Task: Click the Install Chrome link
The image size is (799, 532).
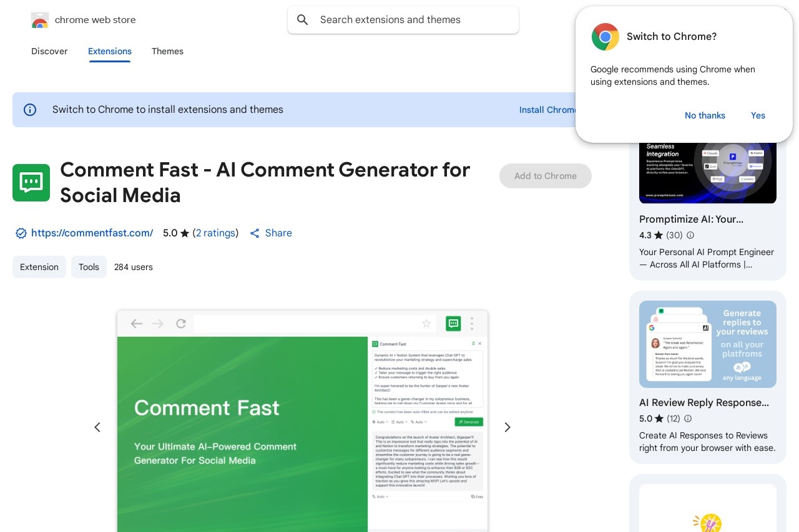Action: click(x=548, y=110)
